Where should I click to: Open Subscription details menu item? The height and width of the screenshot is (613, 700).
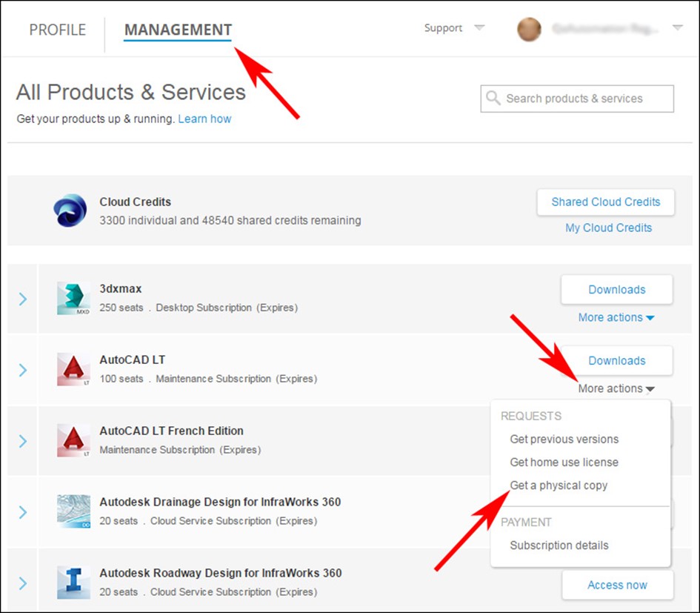pyautogui.click(x=559, y=545)
